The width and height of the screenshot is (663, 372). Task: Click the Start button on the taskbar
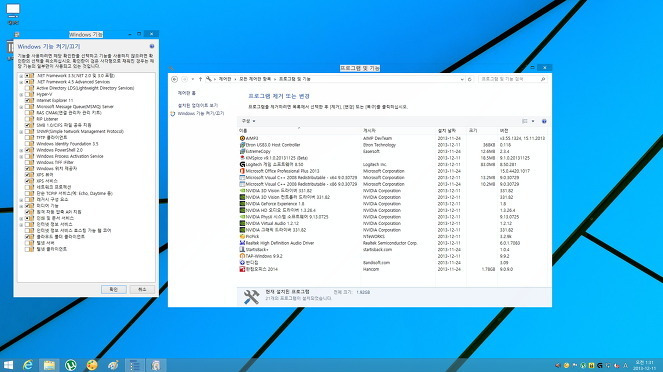coord(8,365)
